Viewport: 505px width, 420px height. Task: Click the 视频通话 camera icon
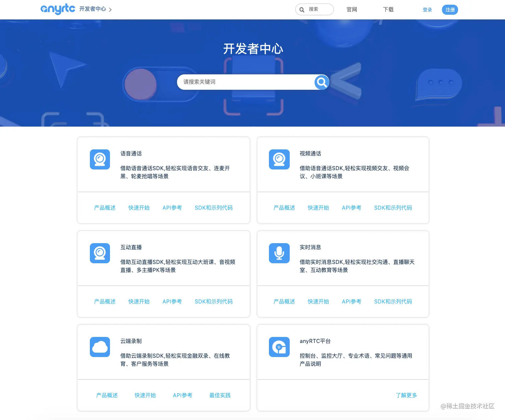(279, 159)
